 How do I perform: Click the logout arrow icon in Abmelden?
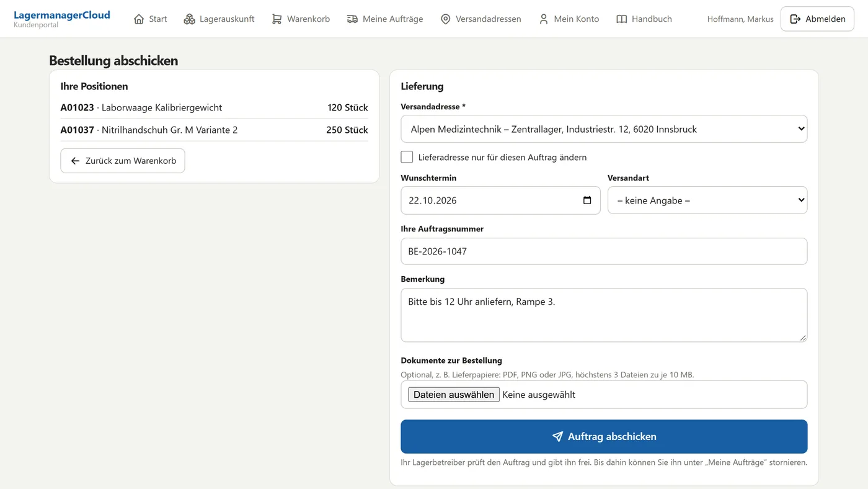pos(795,19)
